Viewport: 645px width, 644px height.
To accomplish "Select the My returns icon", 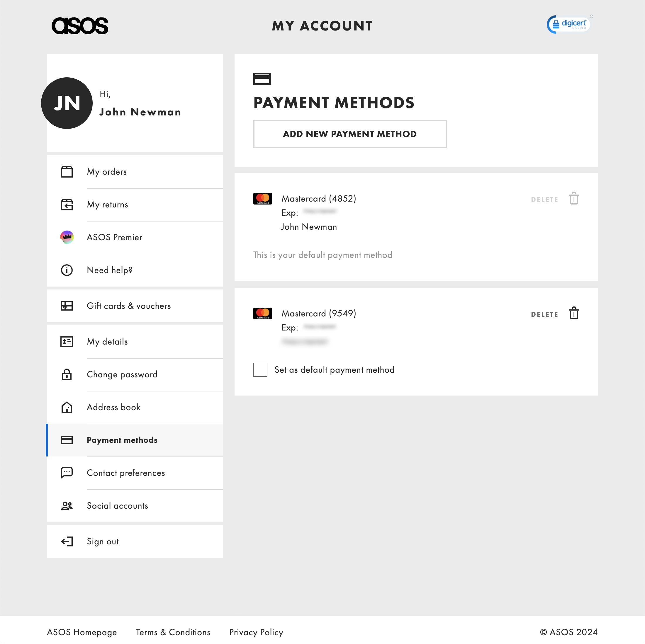I will click(67, 205).
